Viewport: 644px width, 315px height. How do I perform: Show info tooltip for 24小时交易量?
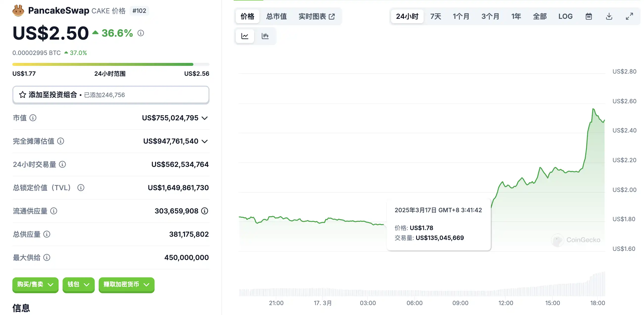62,164
